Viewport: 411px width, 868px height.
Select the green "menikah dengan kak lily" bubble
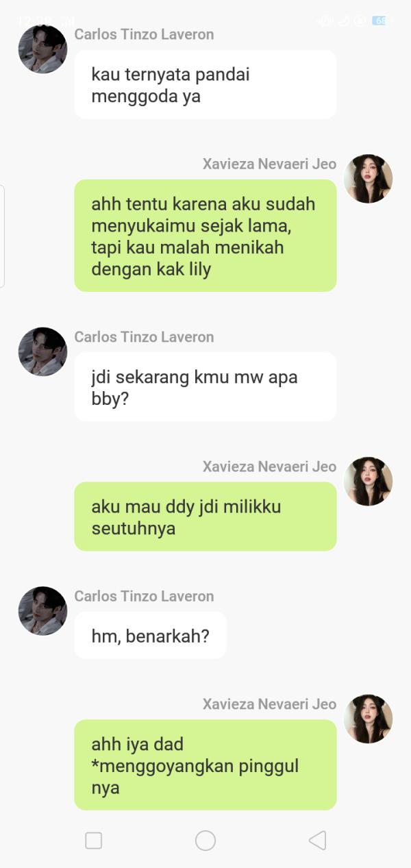click(x=206, y=236)
